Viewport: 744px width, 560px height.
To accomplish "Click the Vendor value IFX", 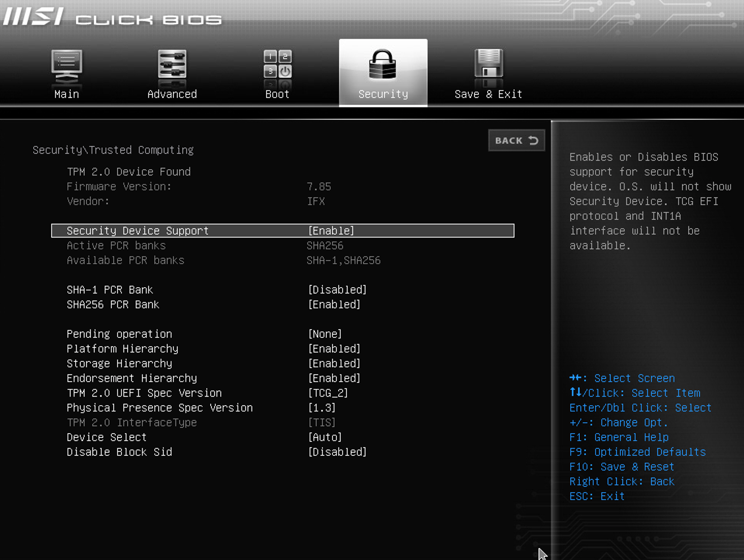I will pyautogui.click(x=316, y=201).
